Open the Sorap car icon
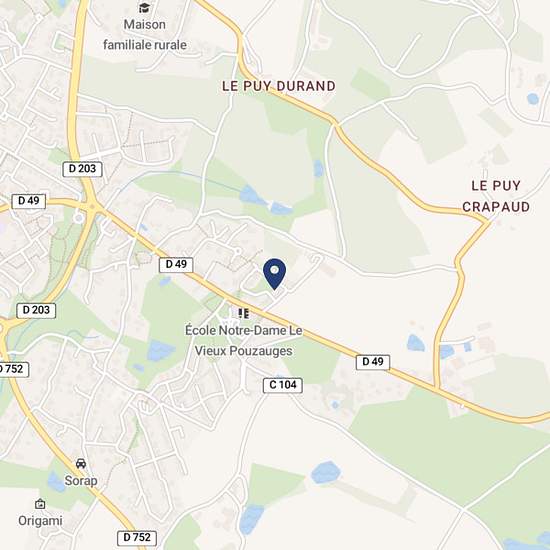The width and height of the screenshot is (550, 550). tap(81, 463)
